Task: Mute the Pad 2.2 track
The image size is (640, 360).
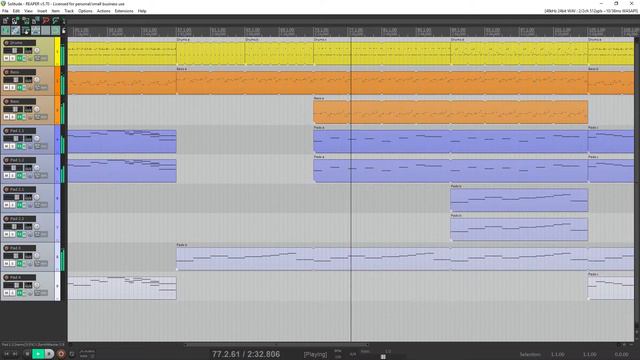Action: pyautogui.click(x=6, y=235)
